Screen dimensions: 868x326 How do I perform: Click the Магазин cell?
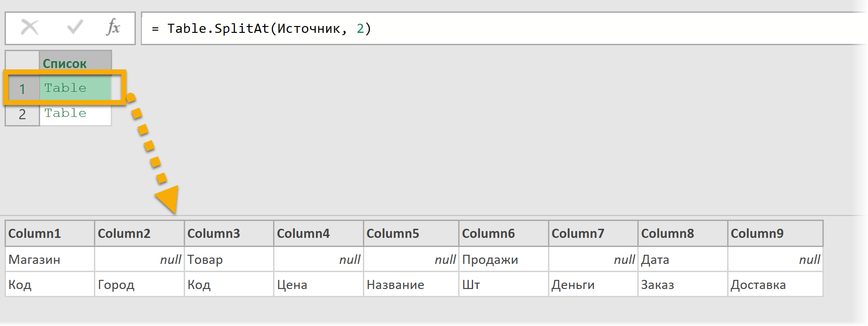pyautogui.click(x=35, y=260)
